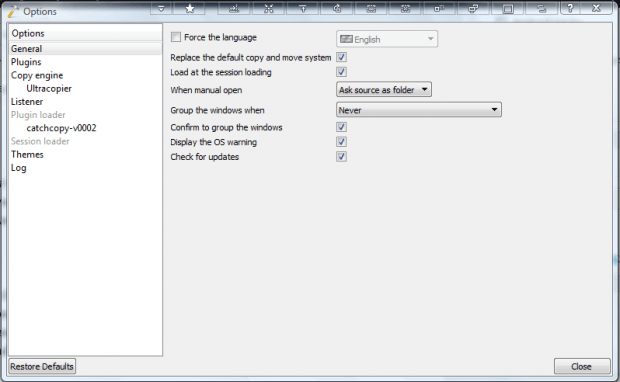620x382 pixels.
Task: Click the Close button at bottom right
Action: [582, 367]
